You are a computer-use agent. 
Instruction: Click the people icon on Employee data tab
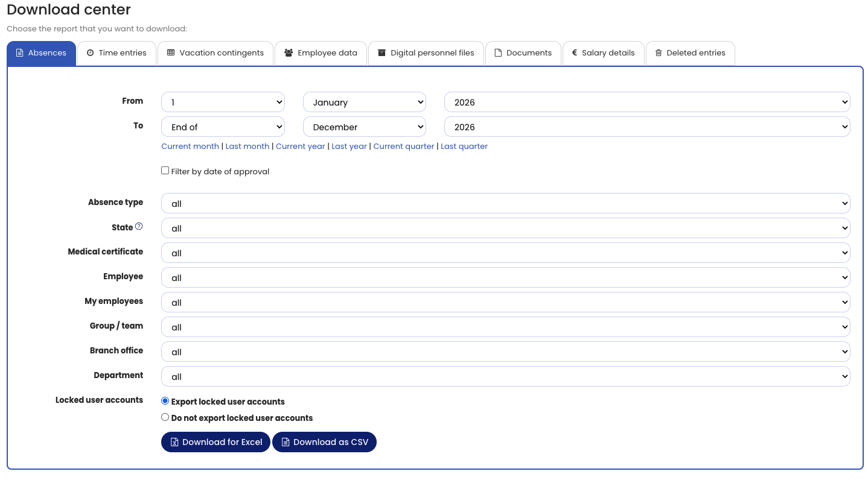(x=289, y=53)
